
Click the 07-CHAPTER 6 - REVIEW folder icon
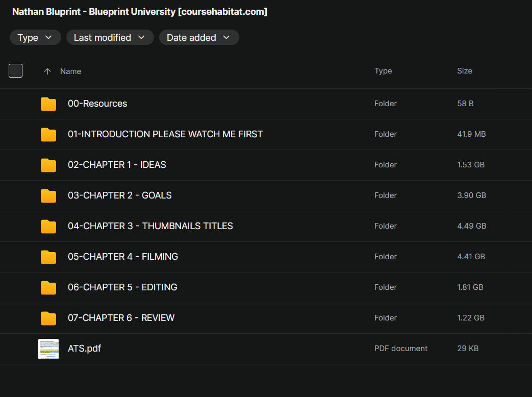[x=48, y=318]
